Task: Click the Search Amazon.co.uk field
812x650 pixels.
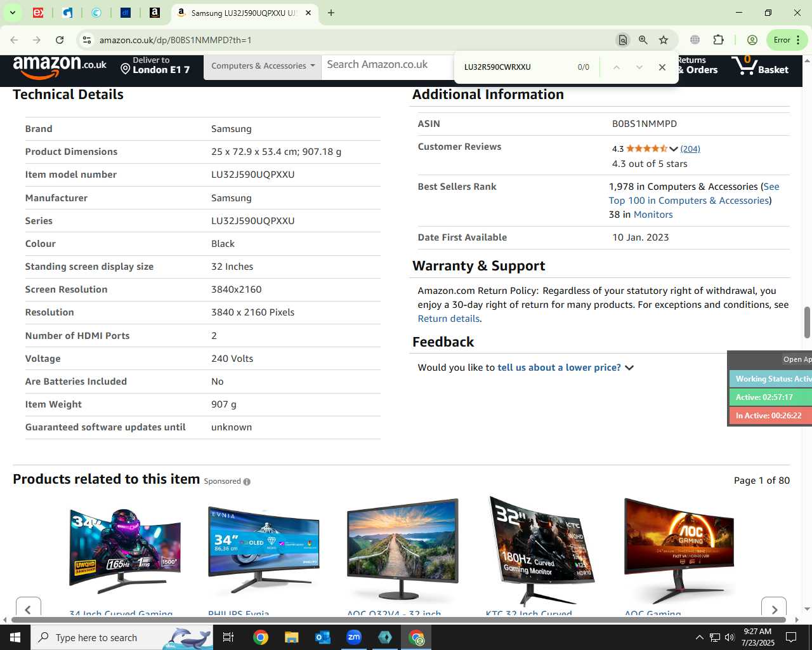Action: click(387, 65)
